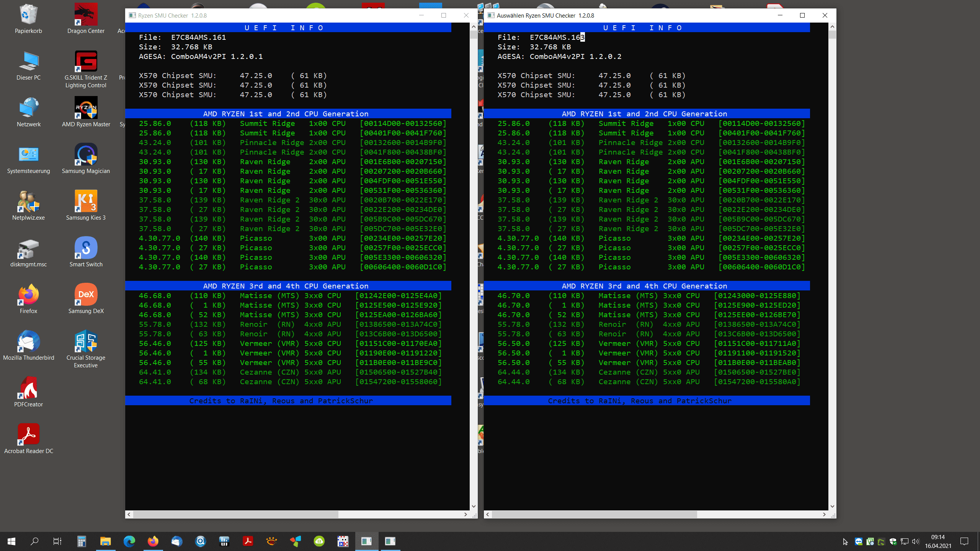
Task: Click AGESA ComboAM4v2PI 1.2.0.1 line
Action: [201, 56]
